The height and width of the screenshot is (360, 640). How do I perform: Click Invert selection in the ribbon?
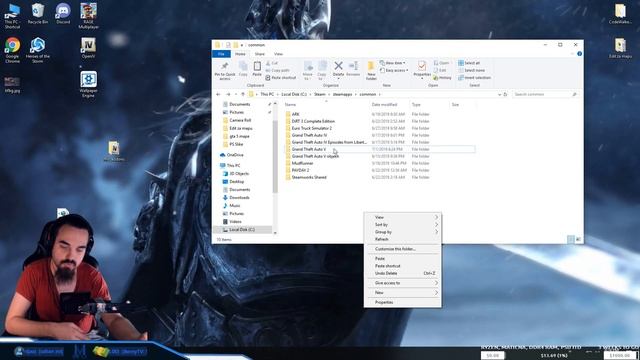(474, 78)
